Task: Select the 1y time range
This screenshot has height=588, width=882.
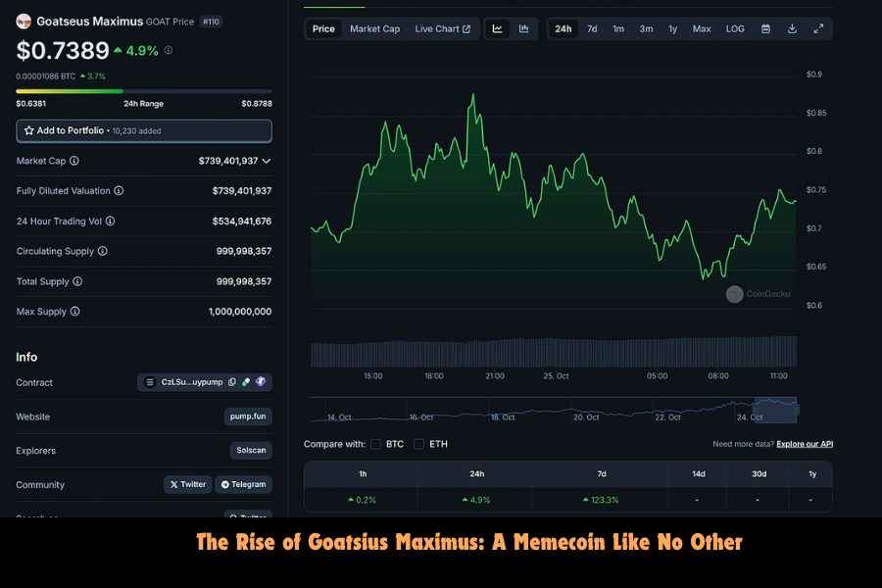Action: 672,28
